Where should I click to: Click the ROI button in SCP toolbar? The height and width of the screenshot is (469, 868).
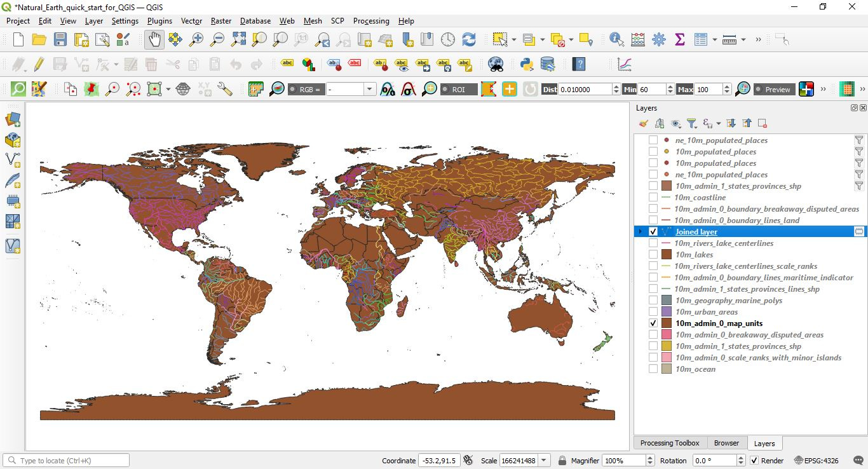point(459,89)
